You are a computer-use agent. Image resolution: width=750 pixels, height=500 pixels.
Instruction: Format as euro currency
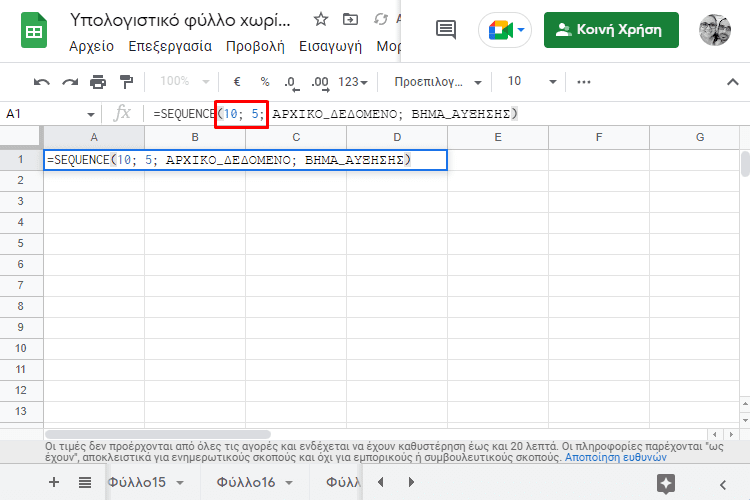coord(237,82)
